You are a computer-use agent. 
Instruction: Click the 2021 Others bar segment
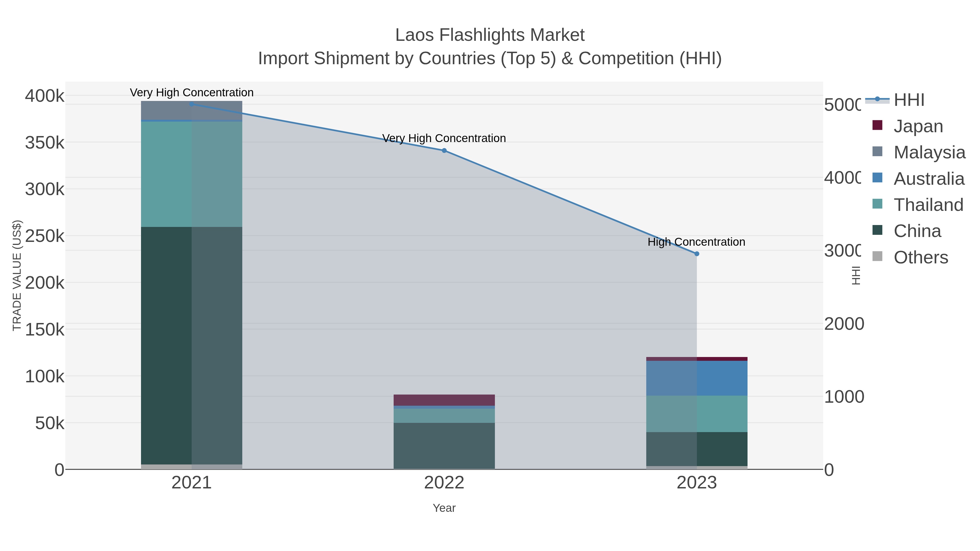[x=192, y=467]
